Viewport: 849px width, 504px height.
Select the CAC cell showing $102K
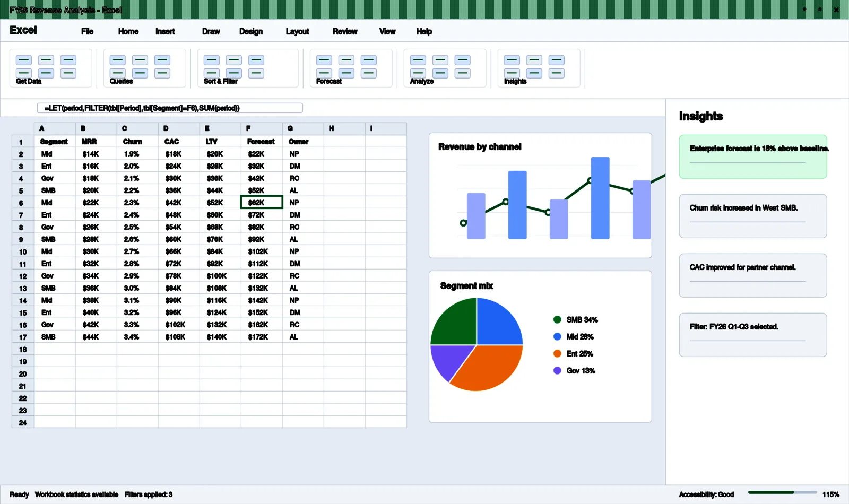[x=179, y=325]
